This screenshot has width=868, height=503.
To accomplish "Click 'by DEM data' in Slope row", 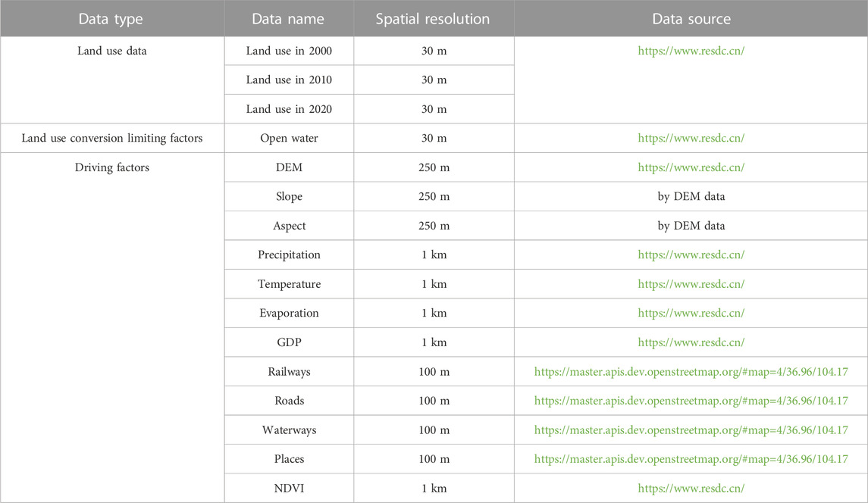I will [x=691, y=196].
